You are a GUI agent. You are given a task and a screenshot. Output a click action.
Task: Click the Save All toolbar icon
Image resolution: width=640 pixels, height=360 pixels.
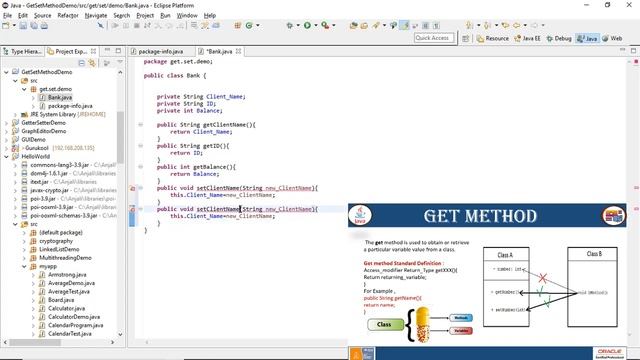point(34,25)
